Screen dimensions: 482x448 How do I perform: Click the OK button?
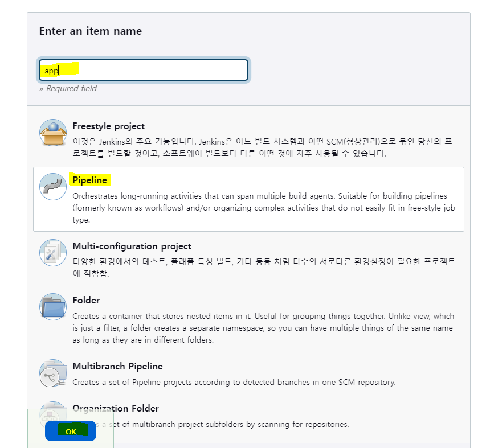[x=71, y=431]
